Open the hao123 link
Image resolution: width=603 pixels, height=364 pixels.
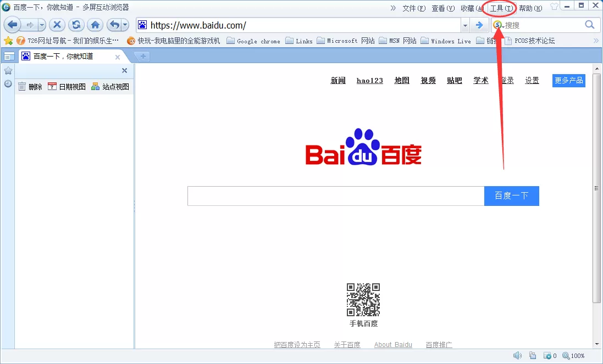[x=369, y=80]
